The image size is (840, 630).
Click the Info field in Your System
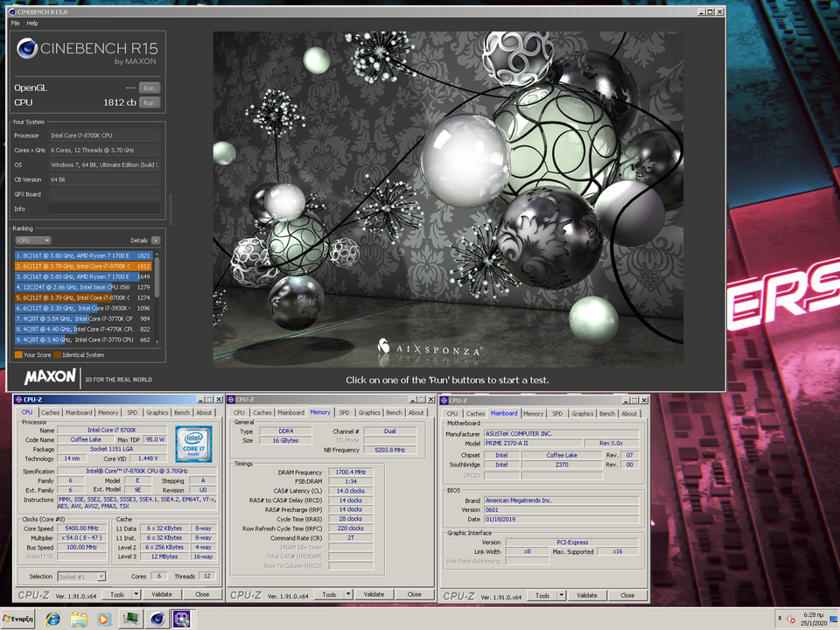pyautogui.click(x=104, y=209)
